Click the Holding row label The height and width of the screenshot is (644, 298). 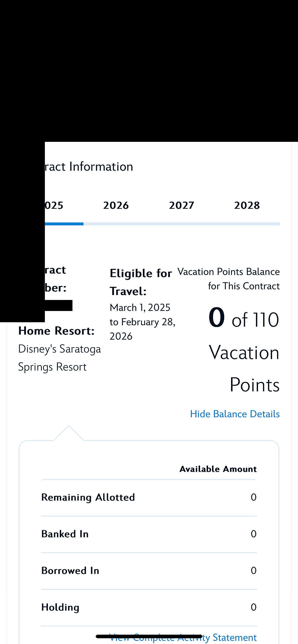tap(60, 607)
